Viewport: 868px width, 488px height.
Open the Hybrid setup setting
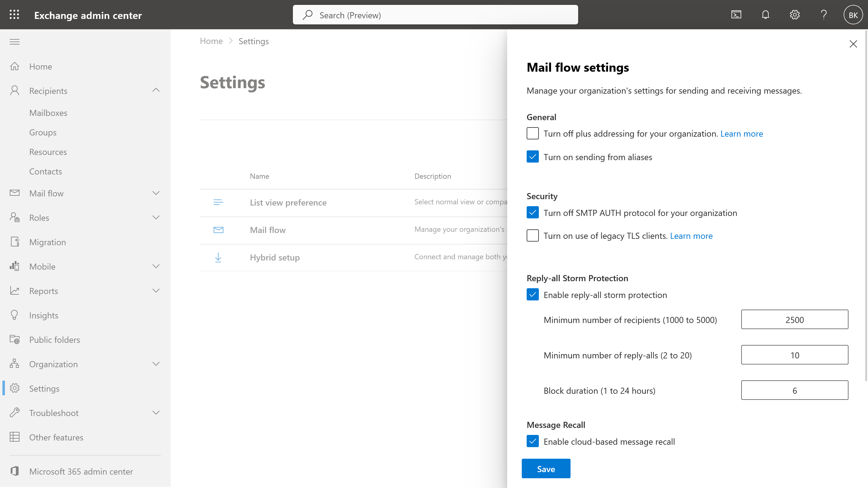[275, 257]
